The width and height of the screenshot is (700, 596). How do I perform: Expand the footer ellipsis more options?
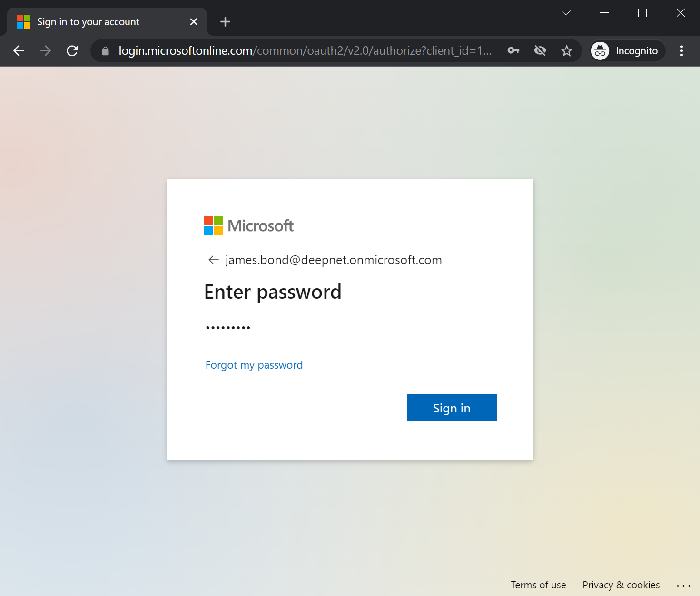683,586
